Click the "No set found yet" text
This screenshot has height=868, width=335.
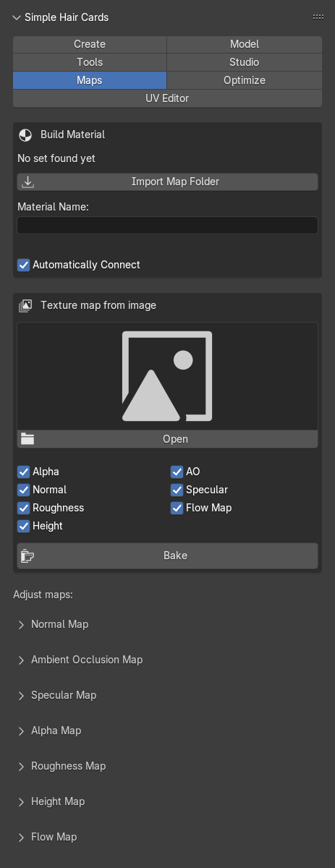pos(56,158)
